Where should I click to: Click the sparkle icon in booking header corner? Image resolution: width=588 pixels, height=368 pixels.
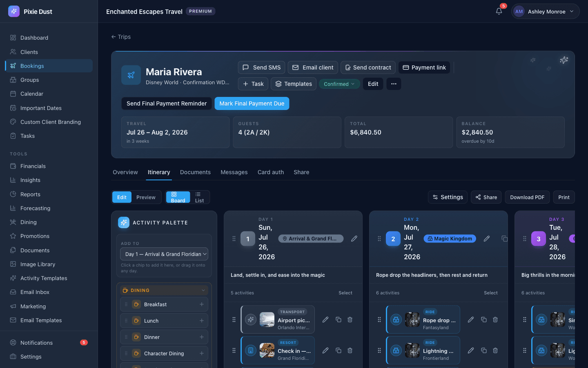564,60
